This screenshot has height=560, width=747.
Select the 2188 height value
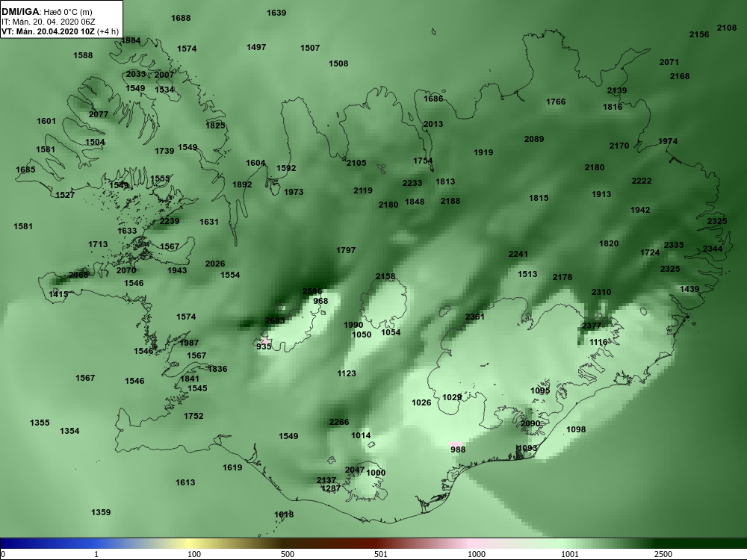[450, 201]
